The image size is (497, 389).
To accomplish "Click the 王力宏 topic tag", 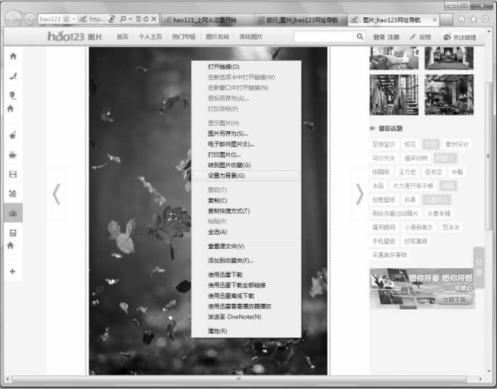I will 407,172.
